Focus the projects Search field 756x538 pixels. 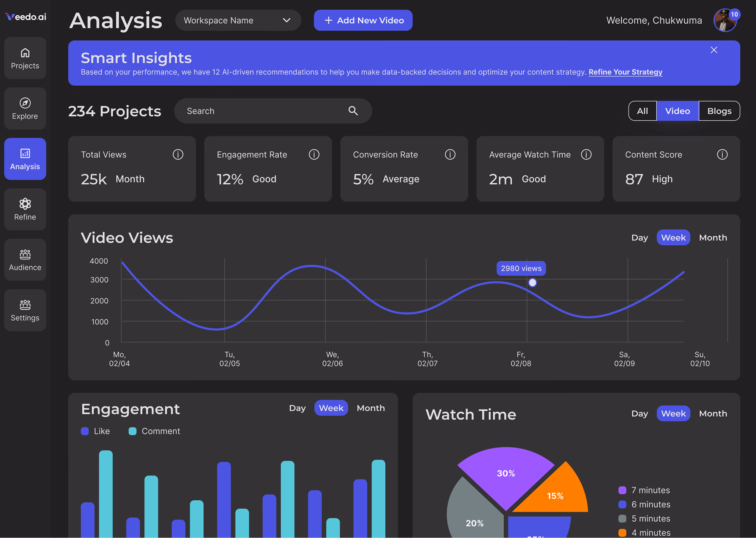pyautogui.click(x=273, y=111)
